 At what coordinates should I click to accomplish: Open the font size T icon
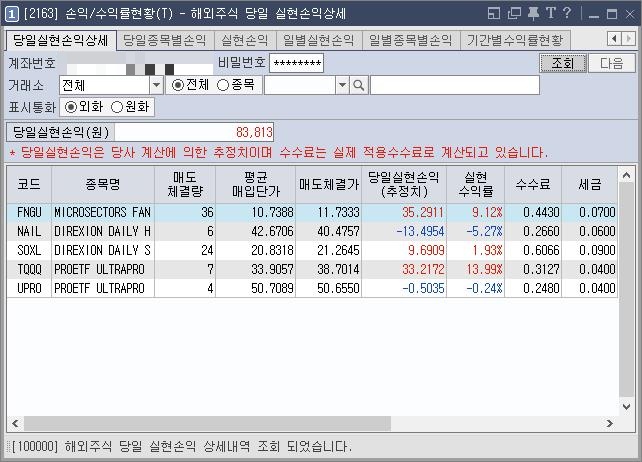pos(551,14)
